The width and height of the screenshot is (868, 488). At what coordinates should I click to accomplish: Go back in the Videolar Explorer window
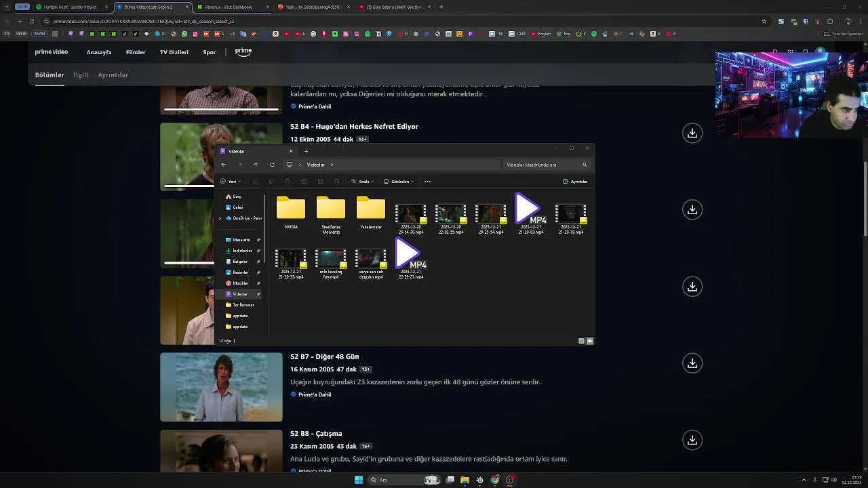point(223,165)
